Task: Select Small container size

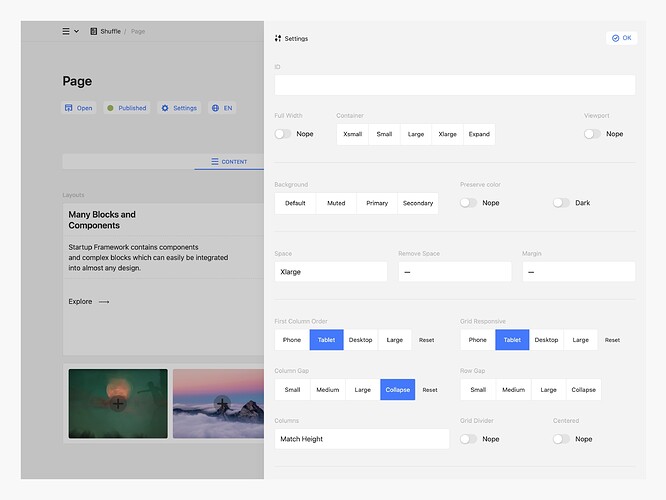Action: tap(384, 134)
